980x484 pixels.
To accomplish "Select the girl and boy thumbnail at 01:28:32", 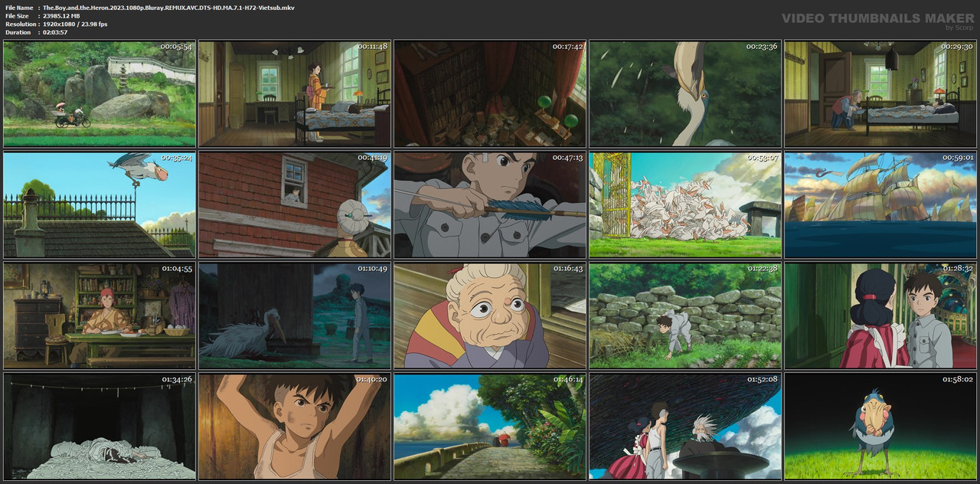I will (x=880, y=316).
